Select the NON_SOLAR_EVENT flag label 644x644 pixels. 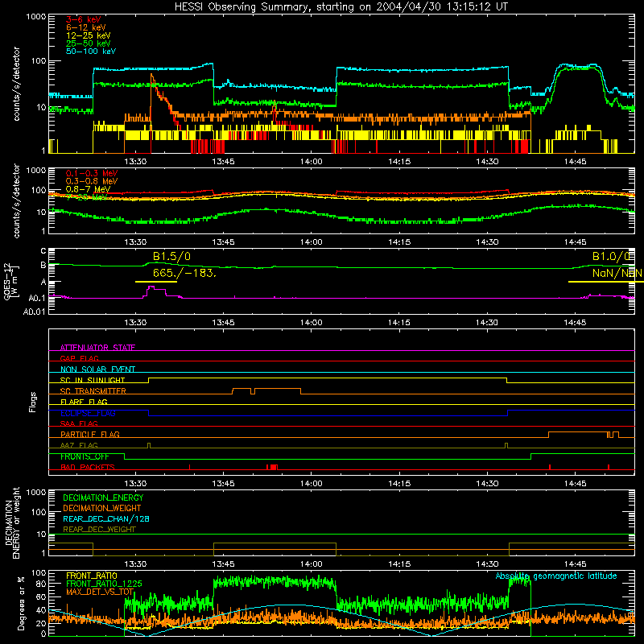(97, 369)
